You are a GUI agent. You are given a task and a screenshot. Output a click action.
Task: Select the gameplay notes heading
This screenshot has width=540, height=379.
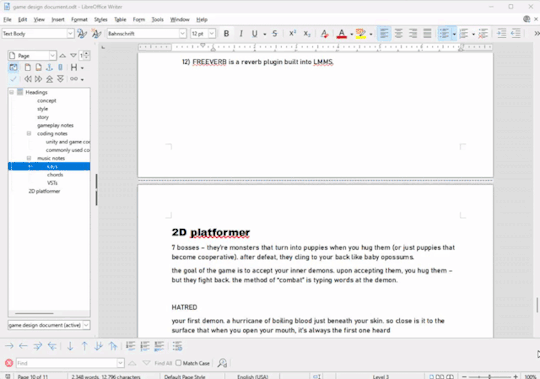click(x=55, y=125)
